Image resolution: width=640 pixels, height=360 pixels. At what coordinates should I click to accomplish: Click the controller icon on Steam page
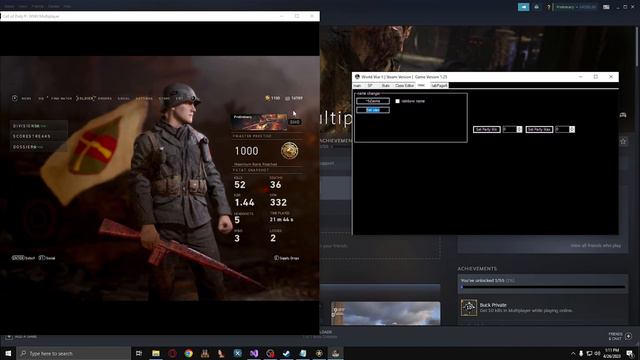point(623,115)
